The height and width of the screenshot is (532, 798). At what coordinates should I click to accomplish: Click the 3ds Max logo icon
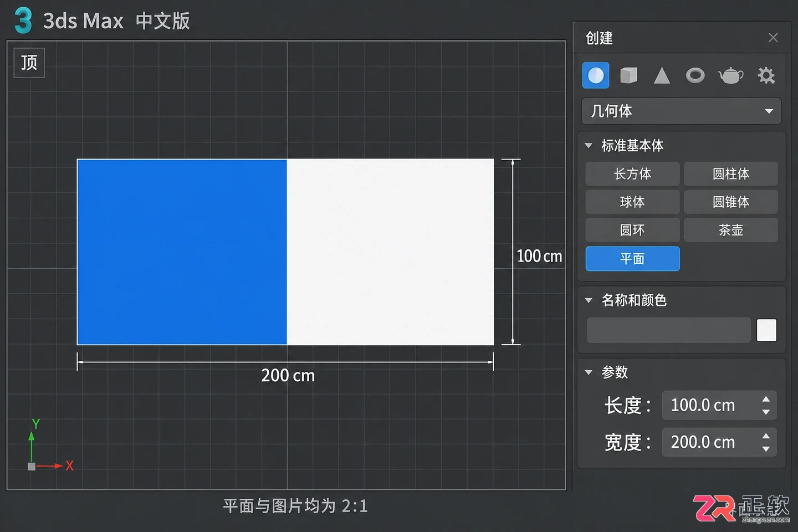coord(23,21)
